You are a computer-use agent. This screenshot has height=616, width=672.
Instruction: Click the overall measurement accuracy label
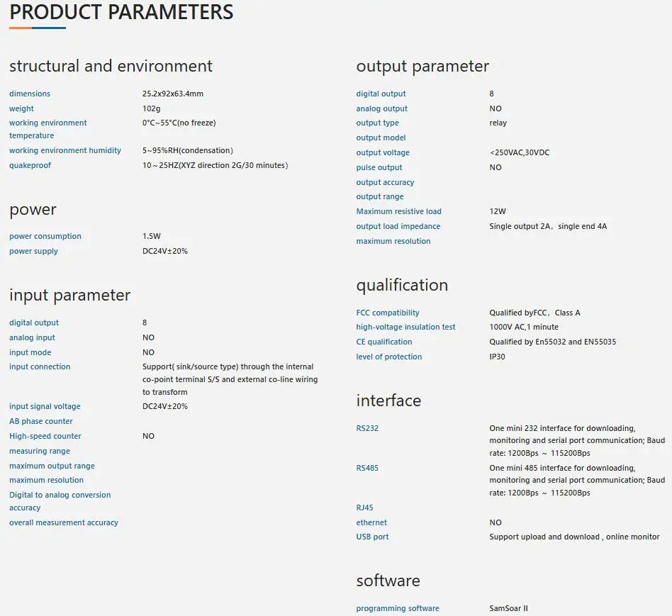click(63, 522)
